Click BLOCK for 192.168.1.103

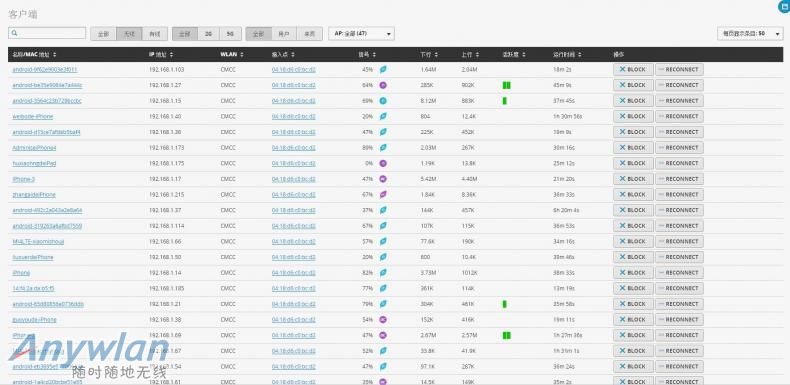tap(633, 70)
